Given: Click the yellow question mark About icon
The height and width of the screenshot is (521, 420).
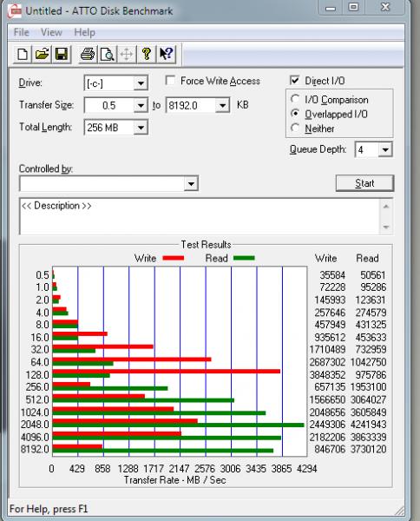Looking at the screenshot, I should click(146, 54).
